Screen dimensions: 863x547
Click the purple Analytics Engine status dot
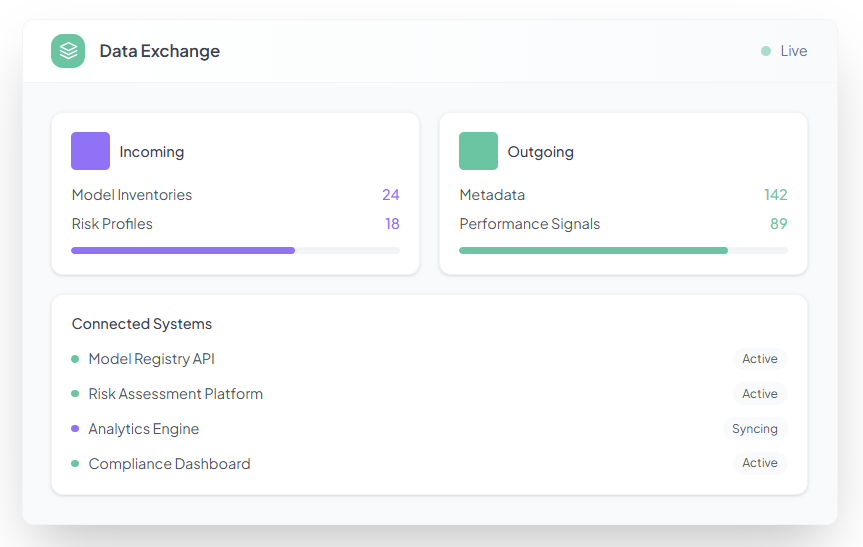pos(75,429)
